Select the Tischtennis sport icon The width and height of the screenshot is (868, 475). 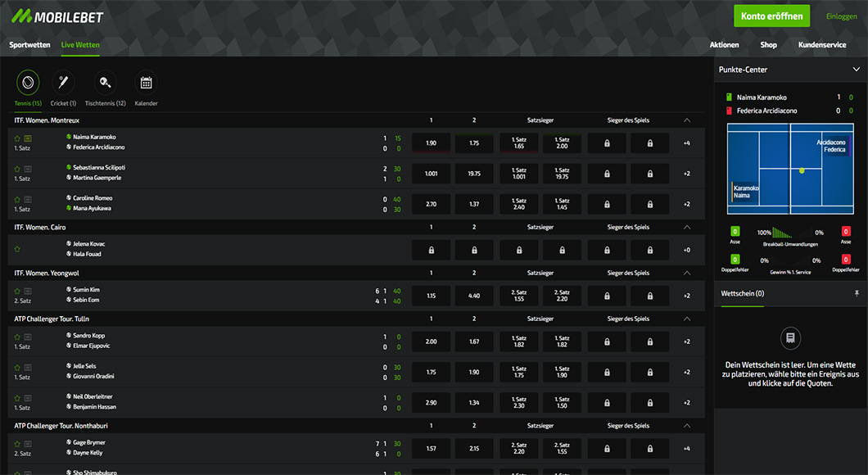105,83
